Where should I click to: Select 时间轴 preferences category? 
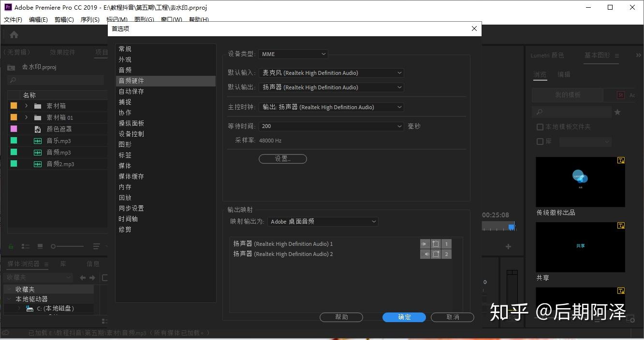128,219
